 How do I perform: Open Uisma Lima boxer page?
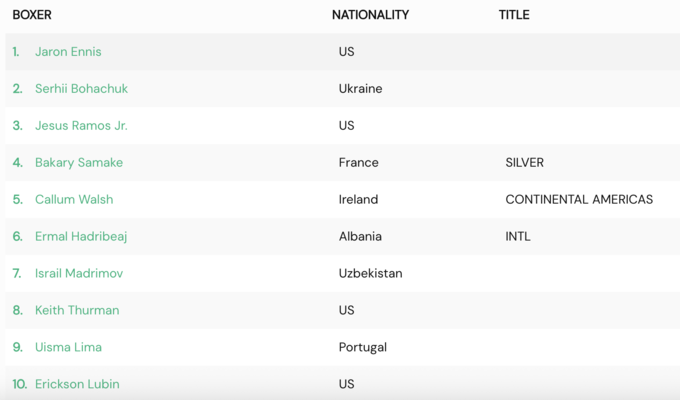pos(68,347)
